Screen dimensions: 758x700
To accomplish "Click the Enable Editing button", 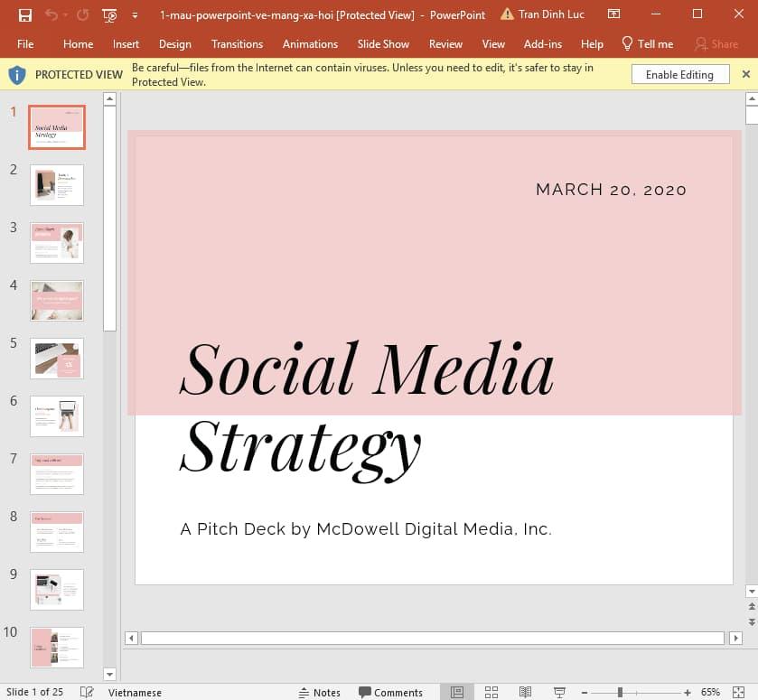I will pyautogui.click(x=679, y=74).
